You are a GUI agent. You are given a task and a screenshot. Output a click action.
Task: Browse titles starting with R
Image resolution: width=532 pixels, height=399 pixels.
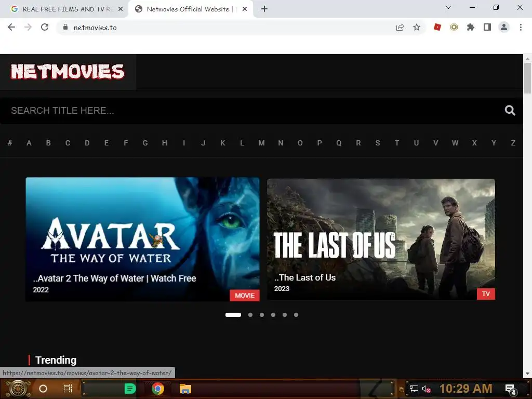coord(358,143)
